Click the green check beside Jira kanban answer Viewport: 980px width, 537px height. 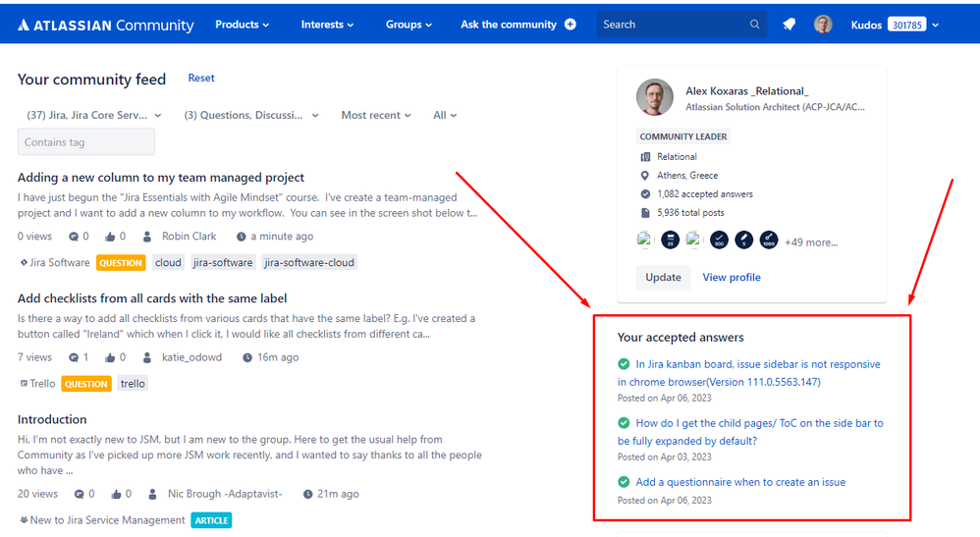[x=624, y=364]
